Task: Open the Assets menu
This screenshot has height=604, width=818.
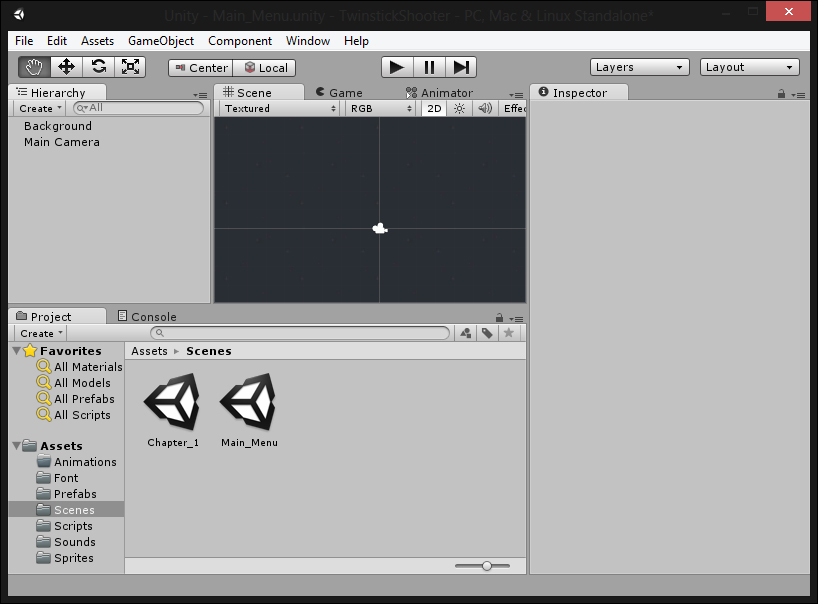Action: click(x=98, y=41)
